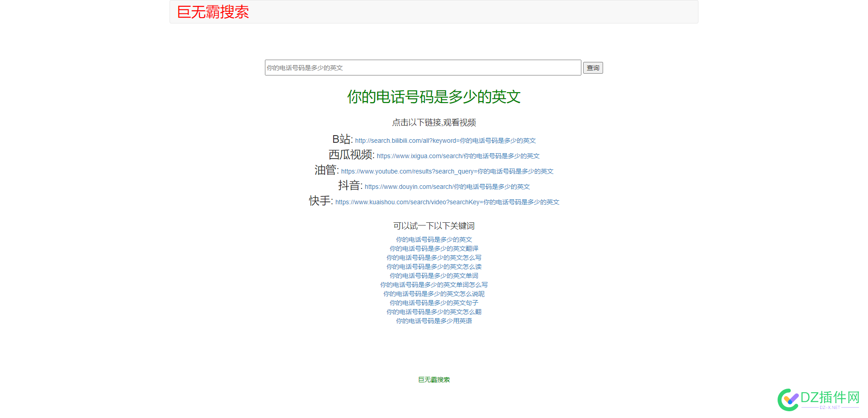Click the 抖音: label text

click(350, 185)
